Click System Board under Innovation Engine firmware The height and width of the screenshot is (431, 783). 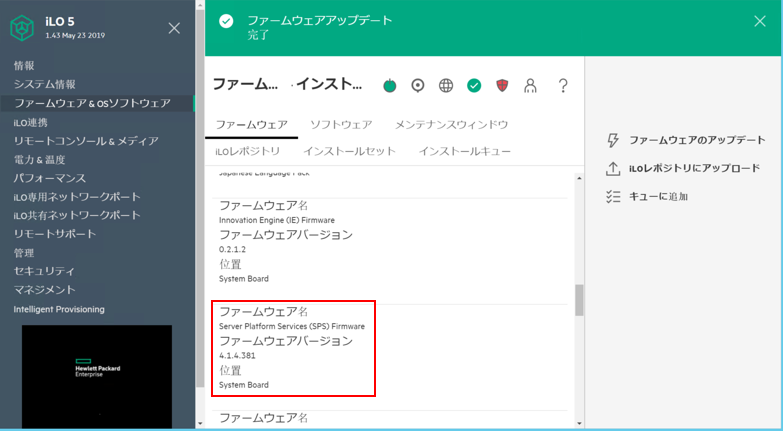[x=244, y=279]
